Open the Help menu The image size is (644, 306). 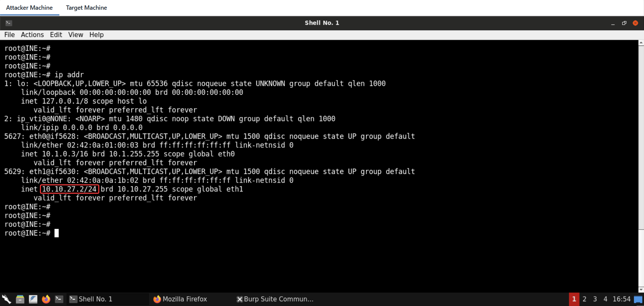point(96,35)
